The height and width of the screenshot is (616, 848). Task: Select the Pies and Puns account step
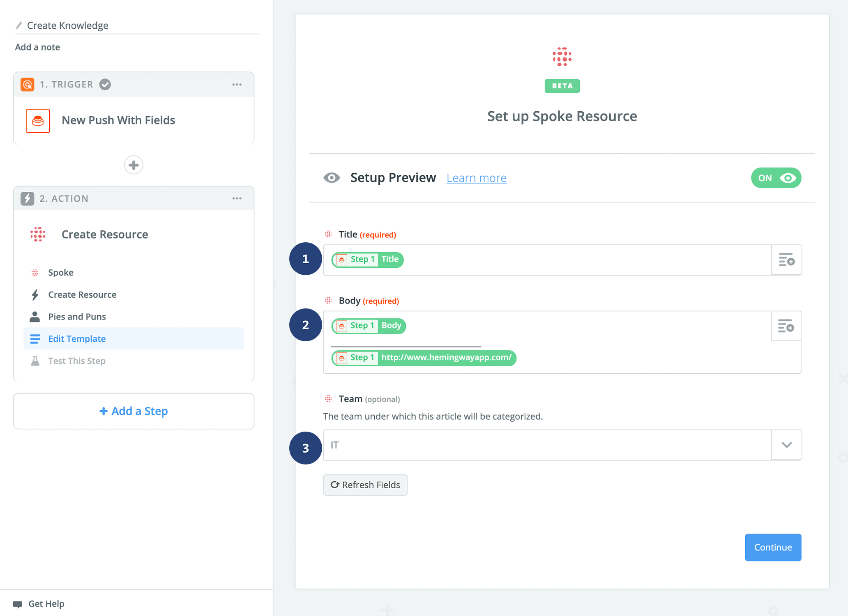[x=134, y=317]
